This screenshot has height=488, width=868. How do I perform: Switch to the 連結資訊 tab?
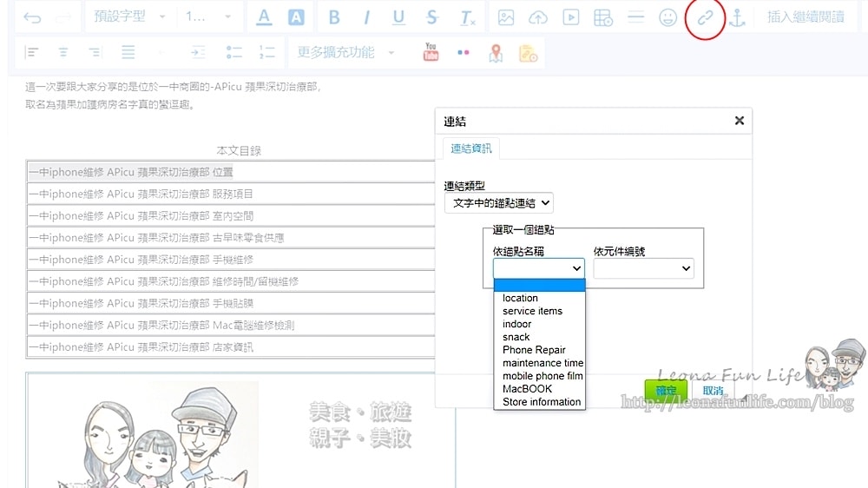pos(470,148)
